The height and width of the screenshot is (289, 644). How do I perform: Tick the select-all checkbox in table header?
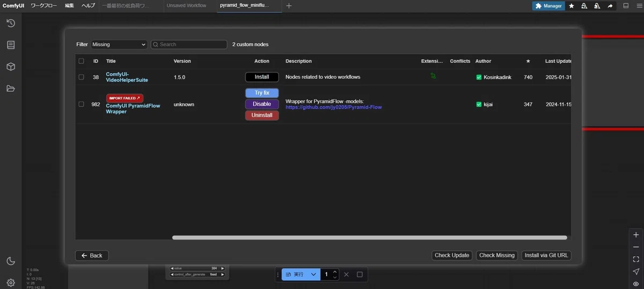click(81, 61)
